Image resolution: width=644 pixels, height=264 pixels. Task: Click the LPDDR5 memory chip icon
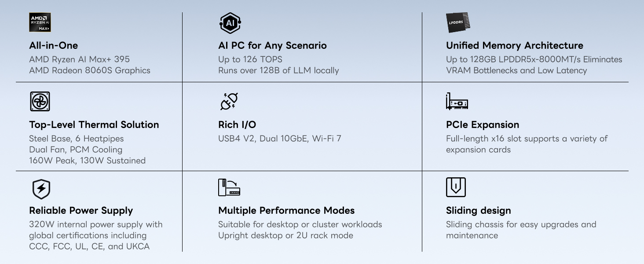[x=458, y=22]
